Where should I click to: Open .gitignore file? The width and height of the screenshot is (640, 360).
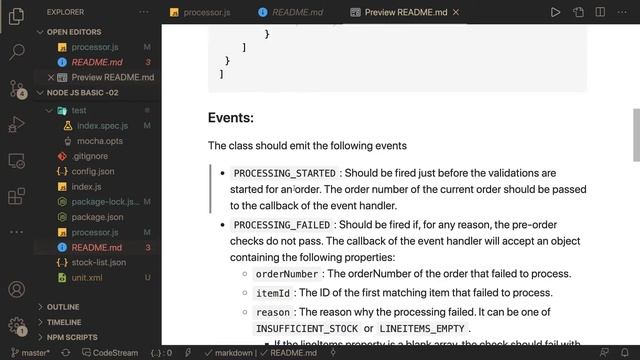pos(89,156)
